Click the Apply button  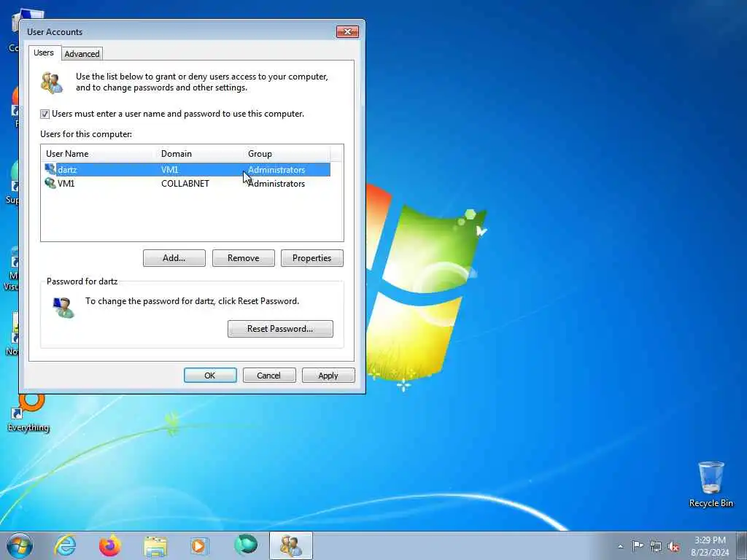[x=328, y=376]
